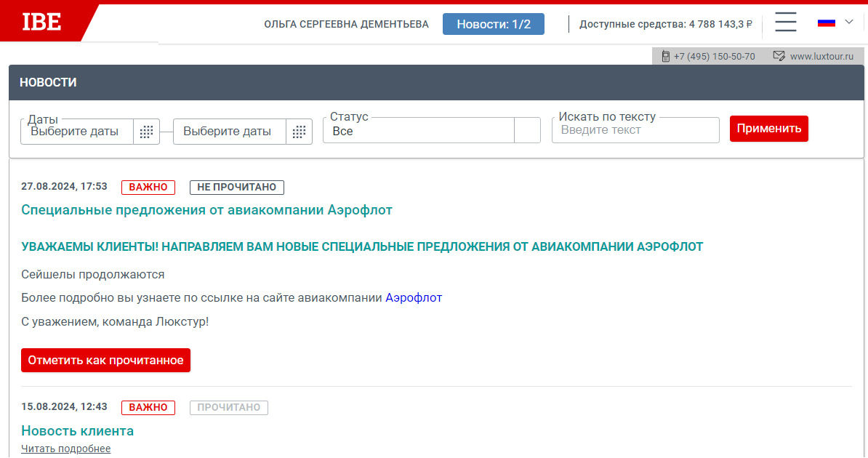Open the end date calendar picker icon

(299, 132)
